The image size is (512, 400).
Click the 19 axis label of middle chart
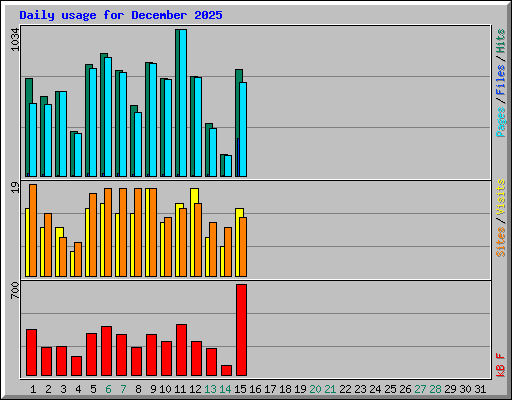[15, 187]
